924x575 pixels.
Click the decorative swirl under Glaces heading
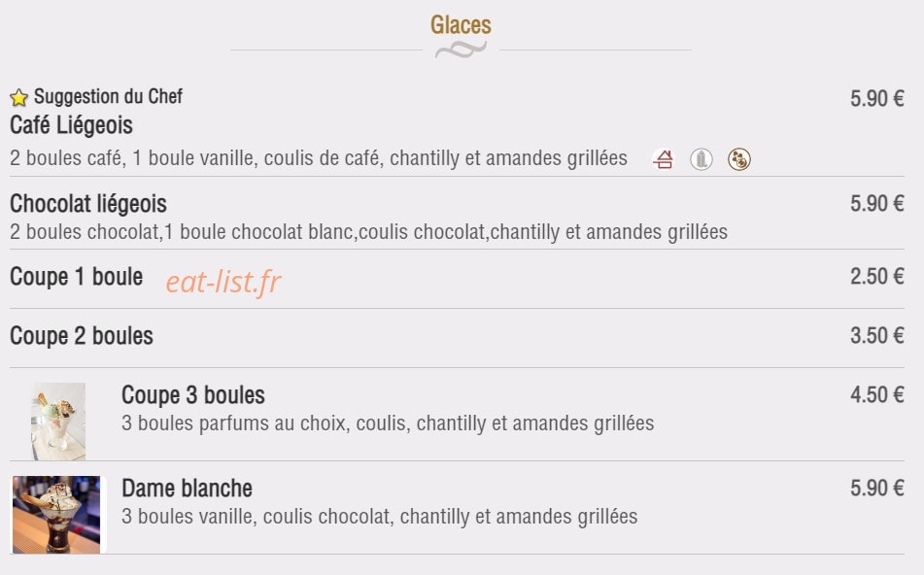461,51
